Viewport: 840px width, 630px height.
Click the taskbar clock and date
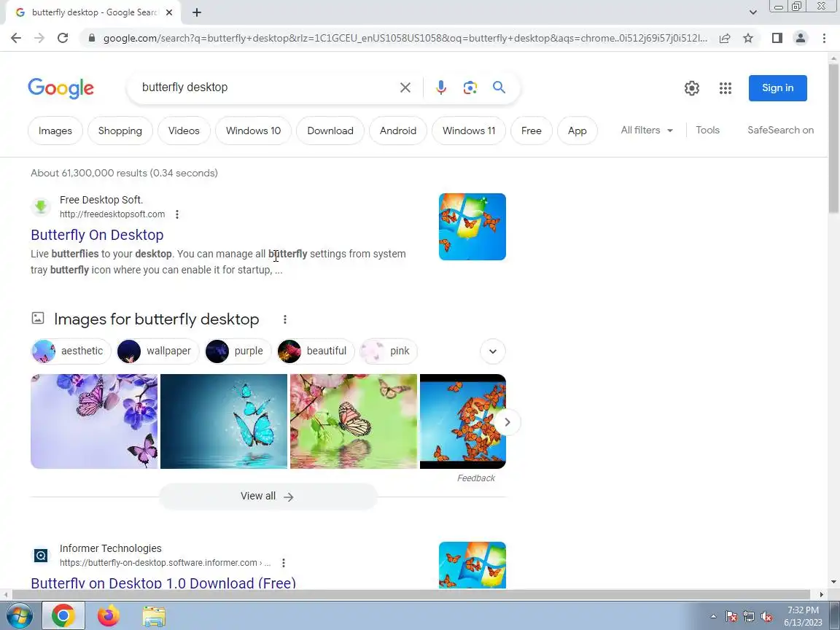[x=803, y=616]
